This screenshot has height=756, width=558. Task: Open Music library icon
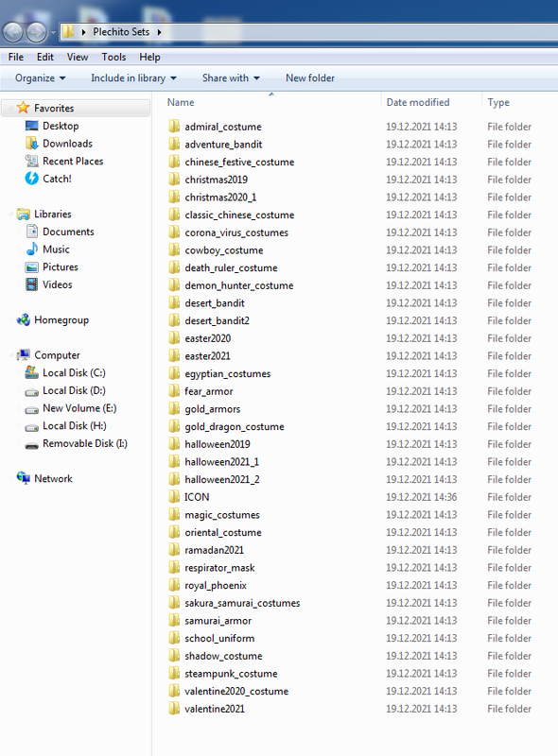pos(32,249)
